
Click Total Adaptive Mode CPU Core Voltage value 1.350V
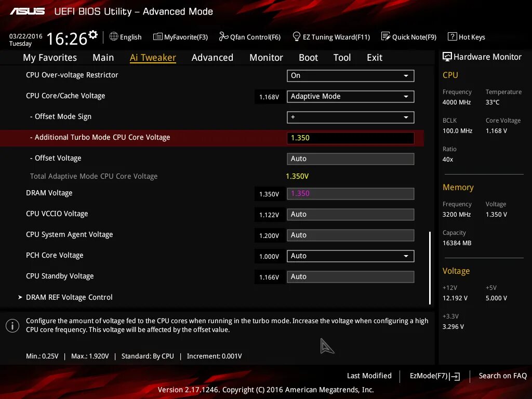(x=297, y=176)
